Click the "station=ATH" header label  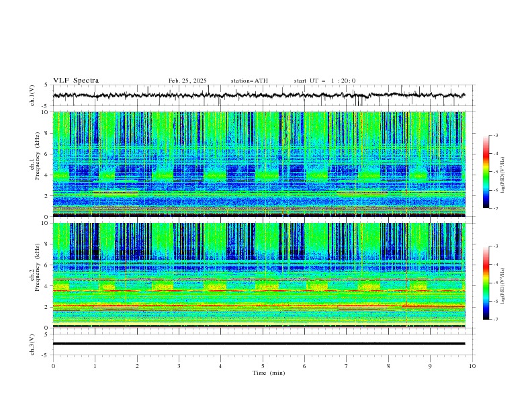[x=249, y=81]
